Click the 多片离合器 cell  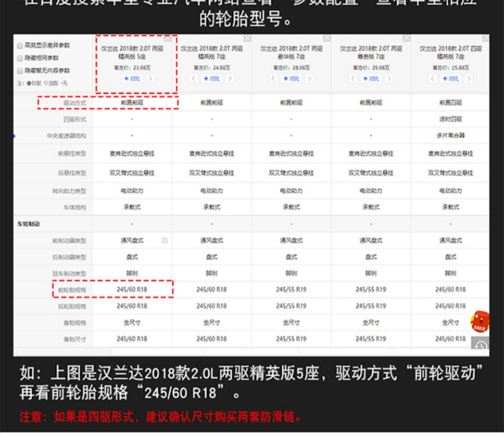click(x=451, y=136)
